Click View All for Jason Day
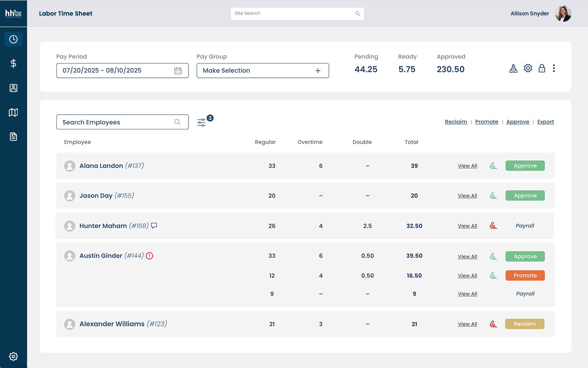588x368 pixels. 467,195
